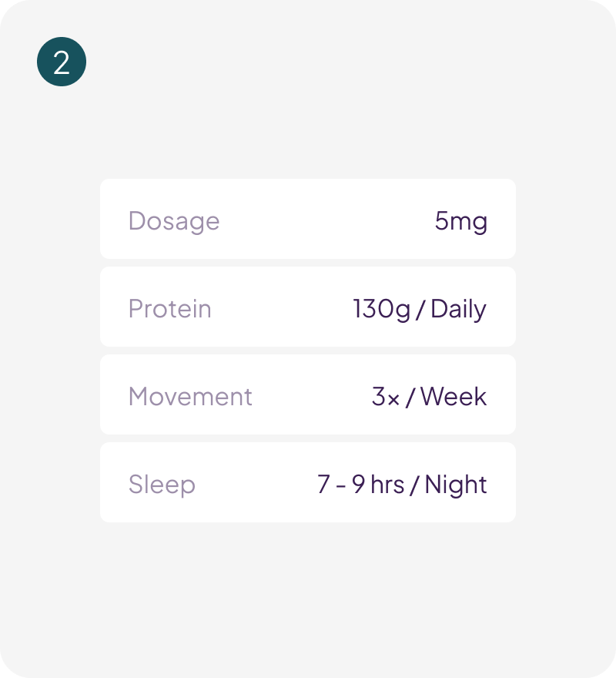Click the slash separator in the Protein value
This screenshot has width=616, height=678.
click(x=420, y=310)
